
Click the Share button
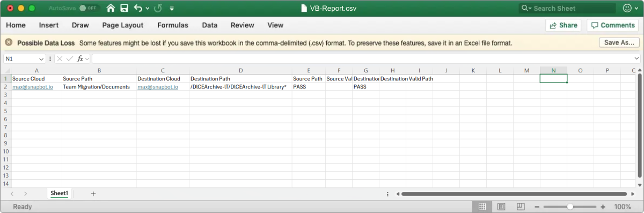[563, 25]
